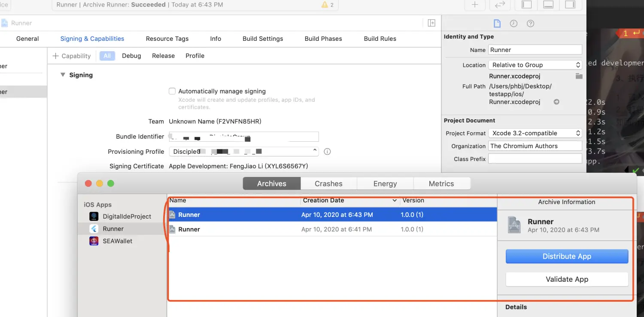Click the Bundle Identifier input field
The height and width of the screenshot is (317, 644).
pos(244,137)
